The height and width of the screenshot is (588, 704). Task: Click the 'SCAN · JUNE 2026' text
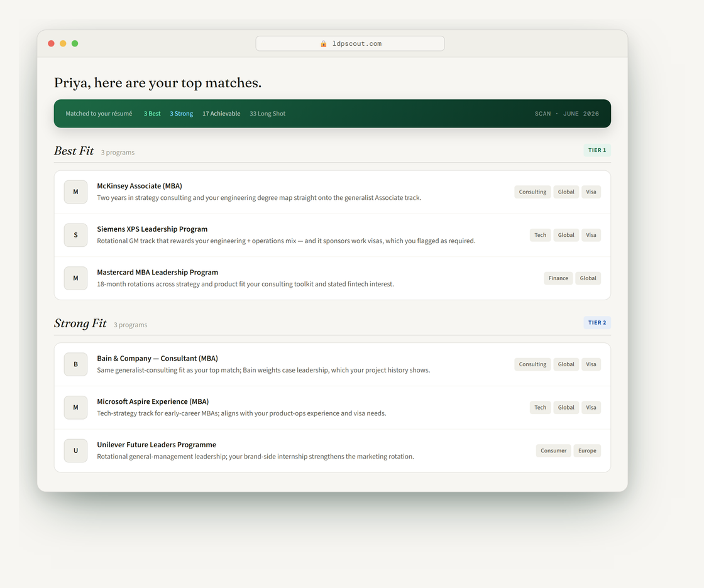point(566,114)
